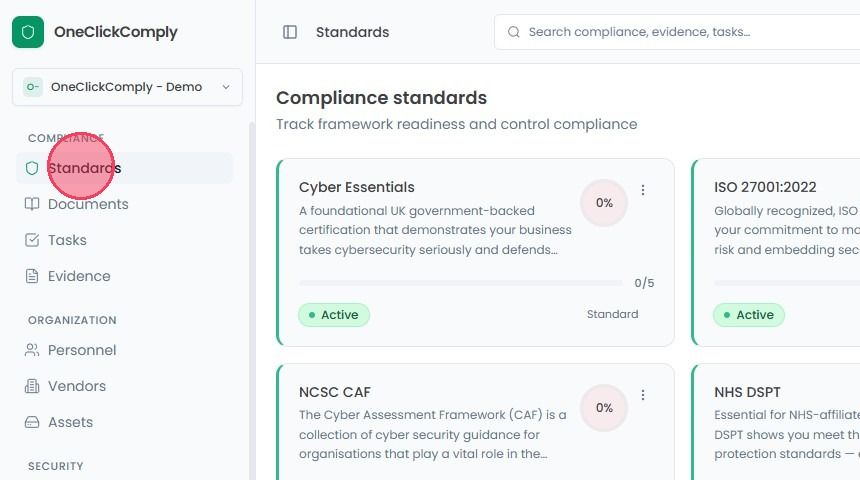
Task: Click the Standards shield icon in sidebar
Action: coord(32,168)
